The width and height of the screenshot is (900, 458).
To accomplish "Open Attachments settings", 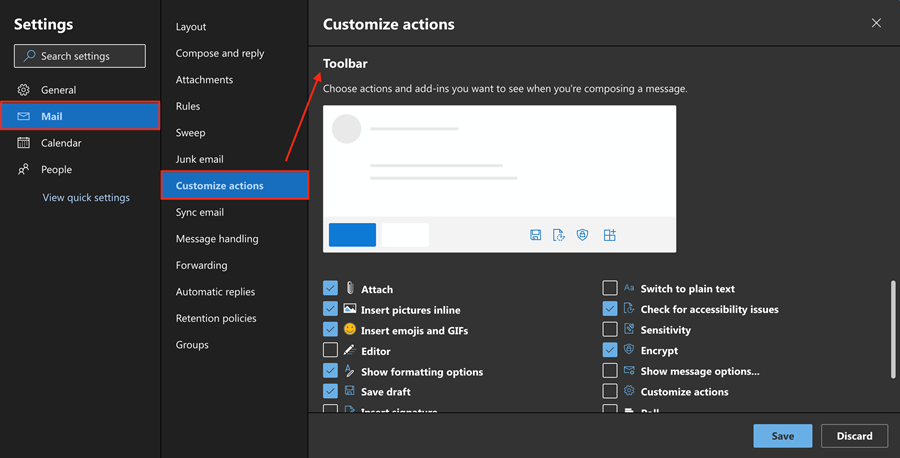I will click(235, 79).
